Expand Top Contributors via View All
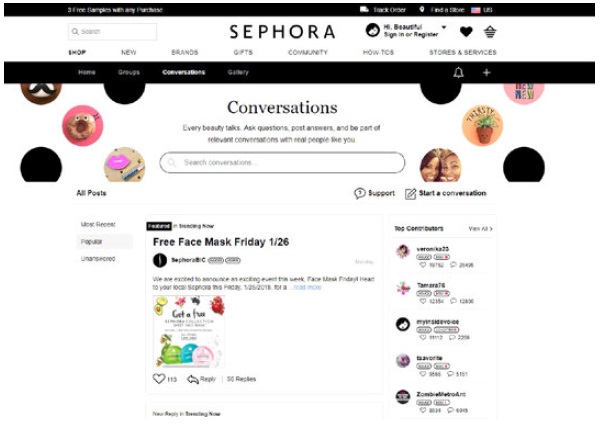Viewport: 602px width, 433px height. click(480, 228)
